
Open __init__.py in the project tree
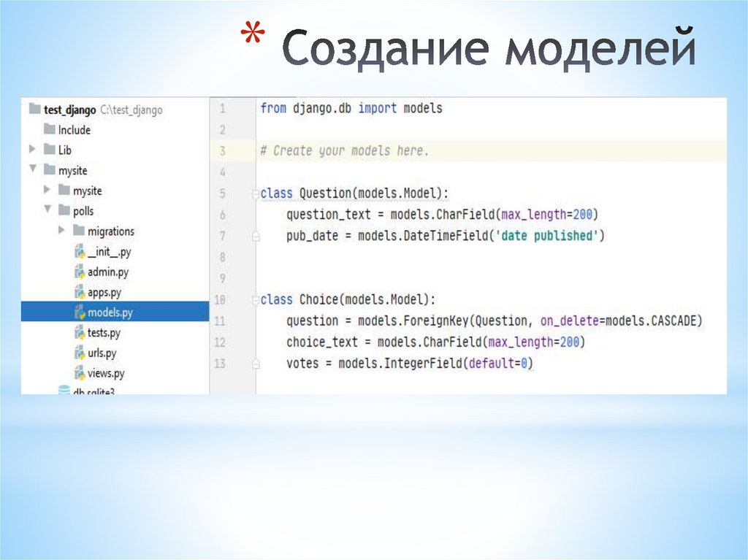[110, 251]
